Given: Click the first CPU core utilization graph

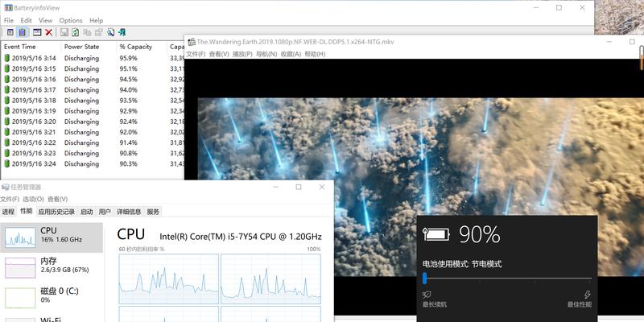Looking at the screenshot, I should 169,279.
